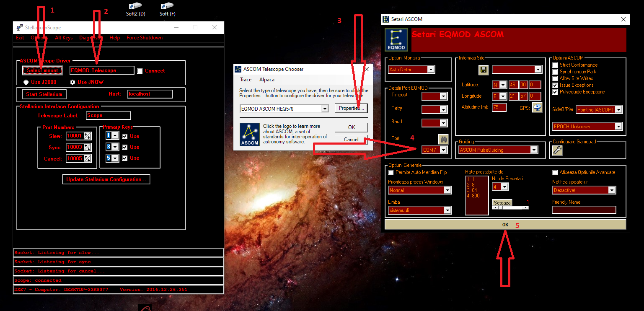644x311 pixels.
Task: Open the Notifica update-uri Dezactivat dropdown
Action: (612, 190)
